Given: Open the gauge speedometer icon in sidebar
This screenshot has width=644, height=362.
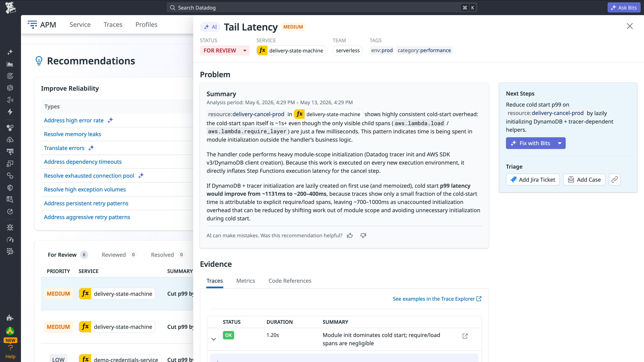Looking at the screenshot, I should click(10, 240).
